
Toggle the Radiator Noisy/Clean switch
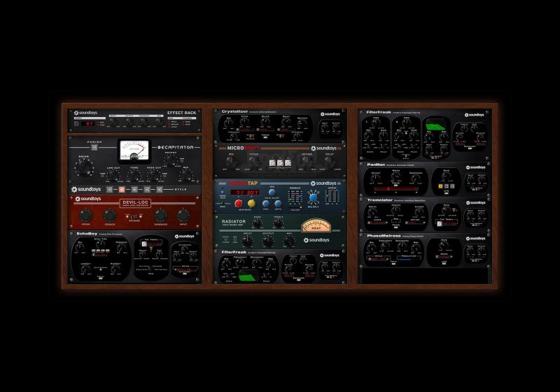tap(225, 239)
